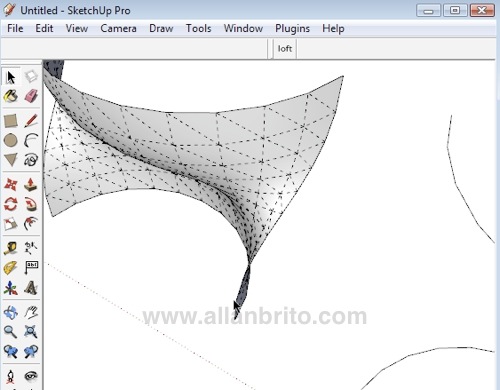
Task: Activate the Paint Bucket tool
Action: click(11, 96)
